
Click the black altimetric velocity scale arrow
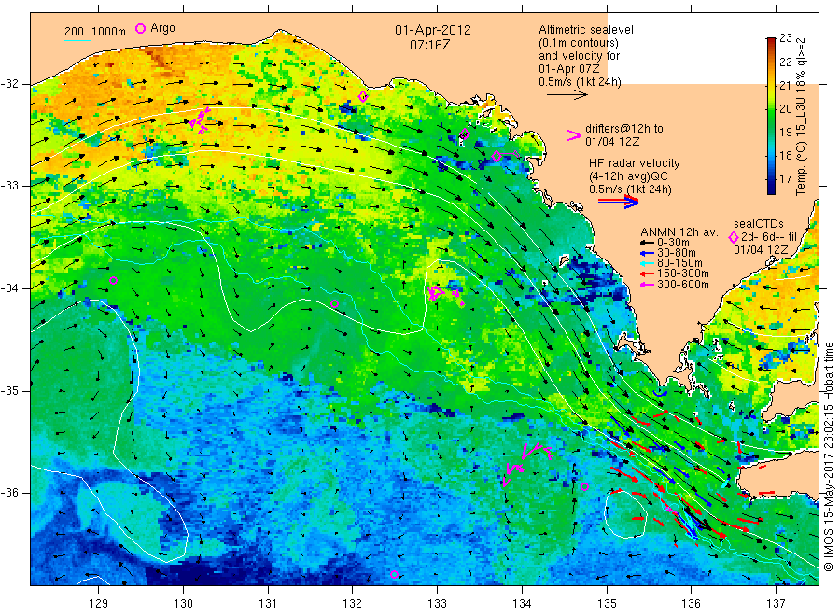(x=567, y=95)
